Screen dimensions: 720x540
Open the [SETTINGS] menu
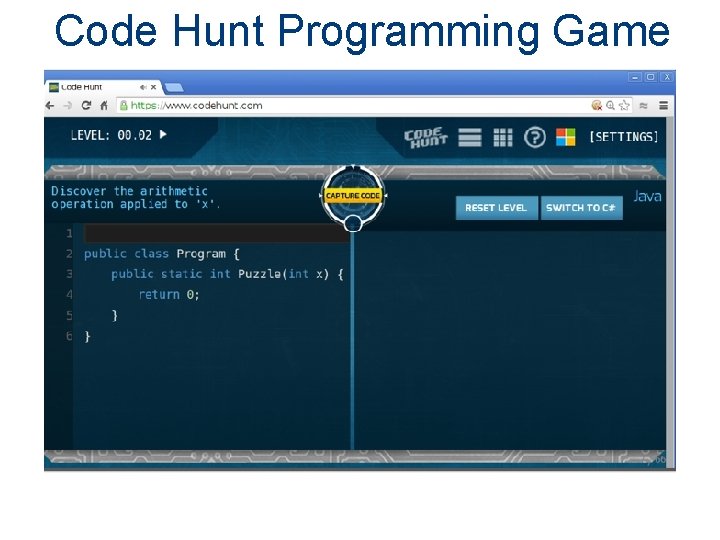pyautogui.click(x=624, y=137)
